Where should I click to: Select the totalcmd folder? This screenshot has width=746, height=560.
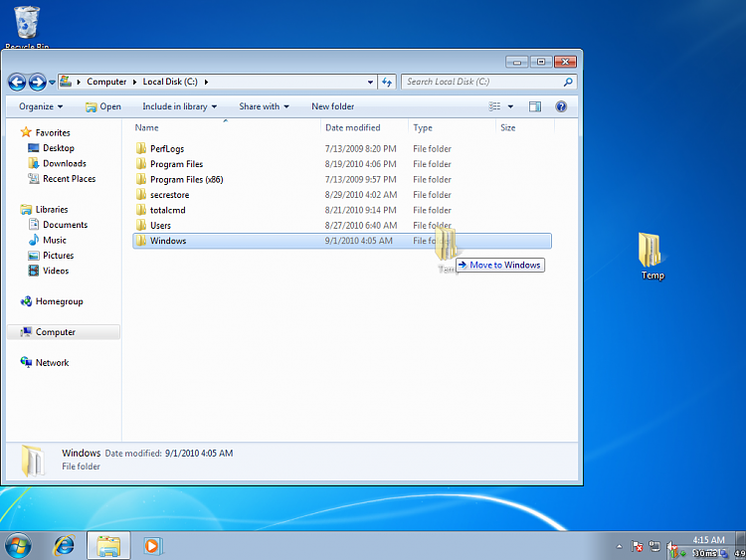pyautogui.click(x=167, y=210)
